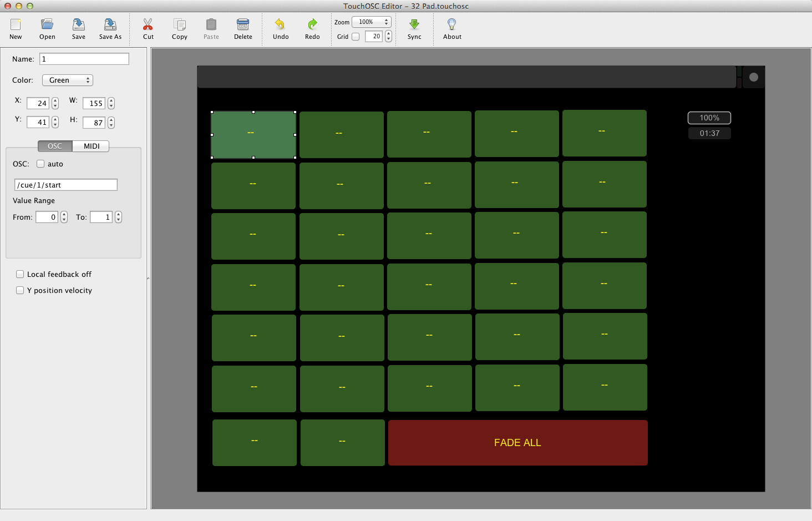Toggle the OSC auto checkbox
The image size is (812, 521).
click(x=40, y=164)
